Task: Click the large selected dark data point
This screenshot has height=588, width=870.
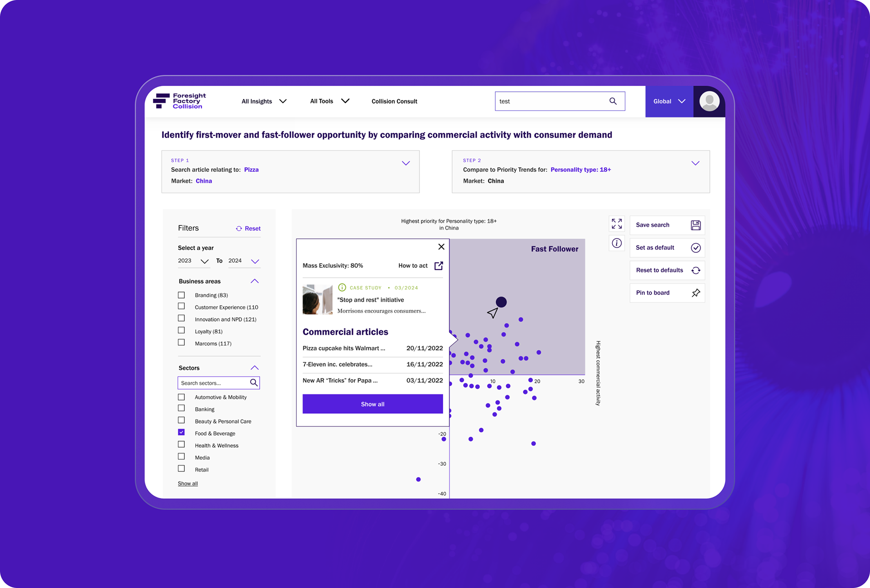Action: [x=501, y=302]
